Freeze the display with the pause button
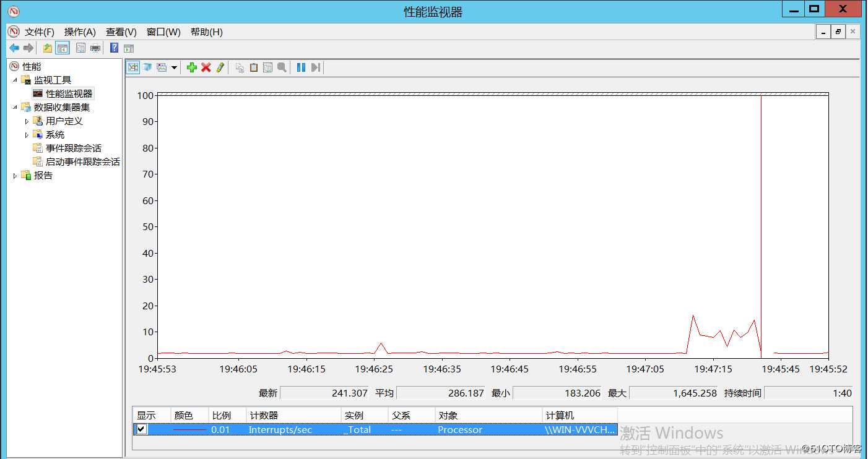 (301, 67)
